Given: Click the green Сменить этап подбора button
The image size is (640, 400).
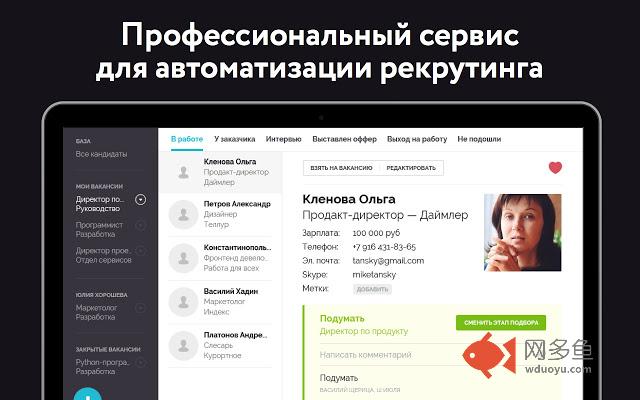Looking at the screenshot, I should coord(502,322).
